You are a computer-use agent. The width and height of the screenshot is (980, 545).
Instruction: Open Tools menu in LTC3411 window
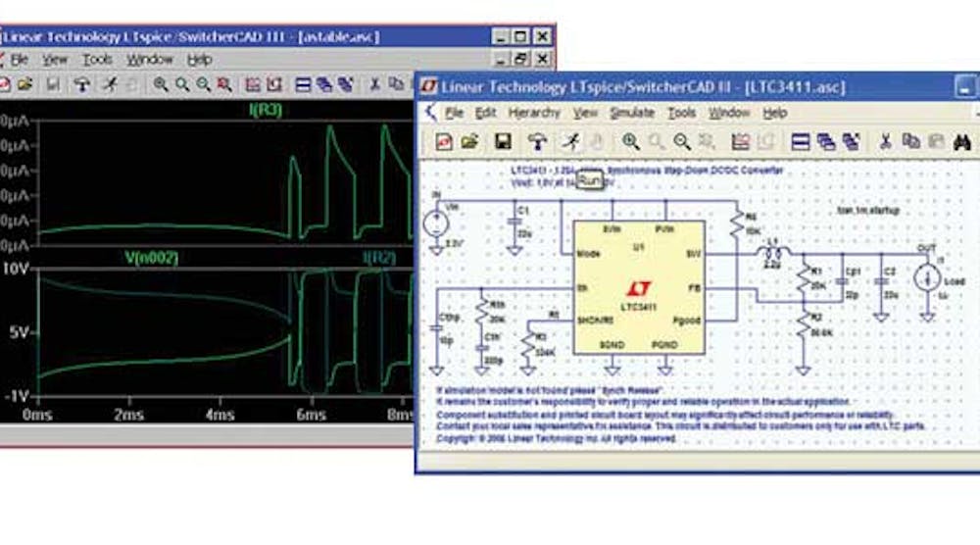(x=681, y=113)
